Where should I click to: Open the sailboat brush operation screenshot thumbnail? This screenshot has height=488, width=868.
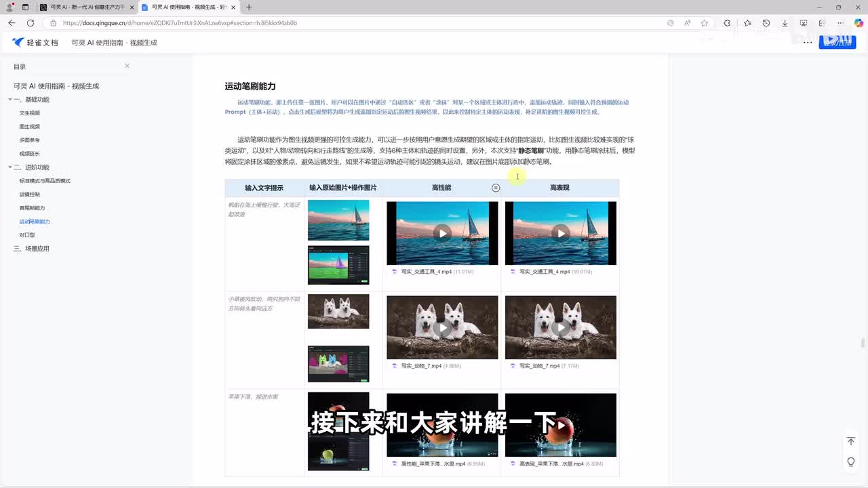[338, 265]
